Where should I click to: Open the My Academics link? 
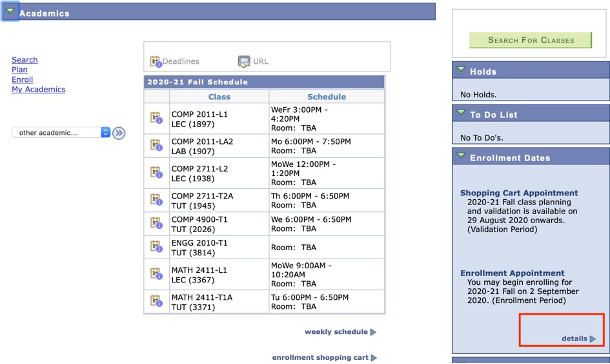coord(39,89)
